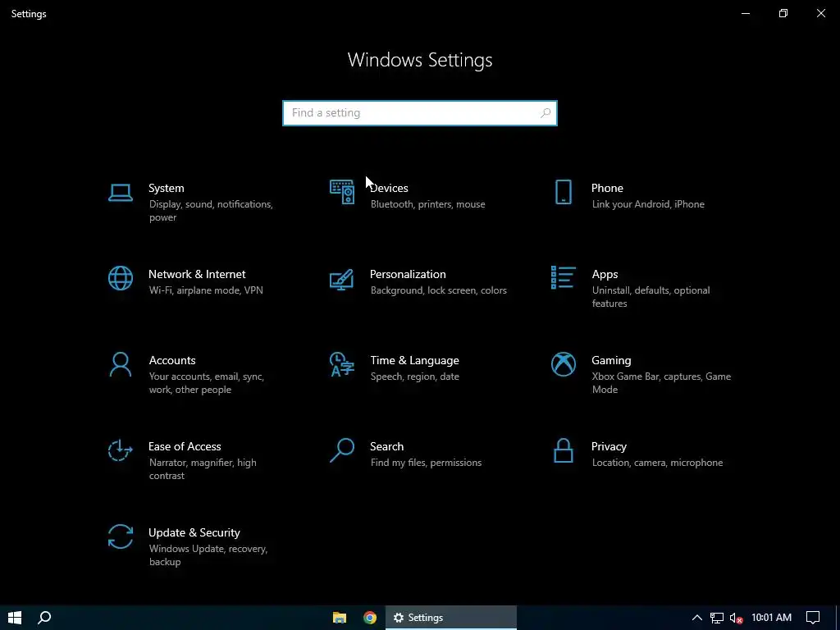This screenshot has width=840, height=630.
Task: Click the Show desktop taskbar sliver
Action: [838, 618]
